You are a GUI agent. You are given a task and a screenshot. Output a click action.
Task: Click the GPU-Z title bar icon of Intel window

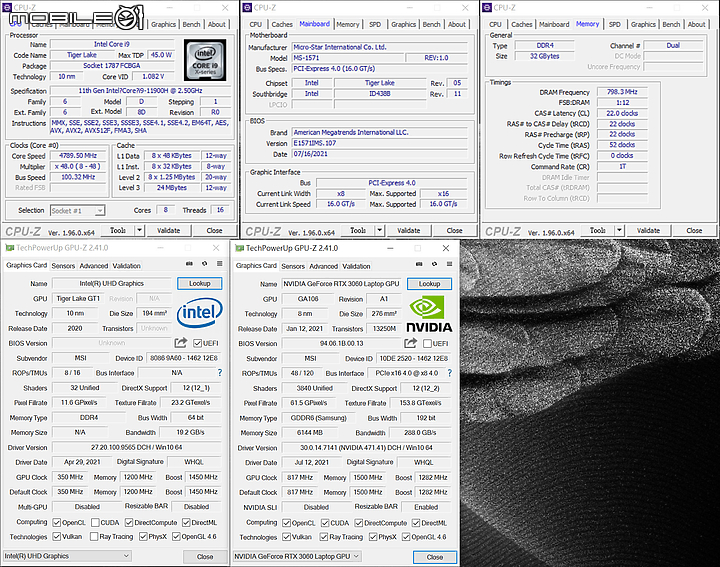(x=9, y=248)
